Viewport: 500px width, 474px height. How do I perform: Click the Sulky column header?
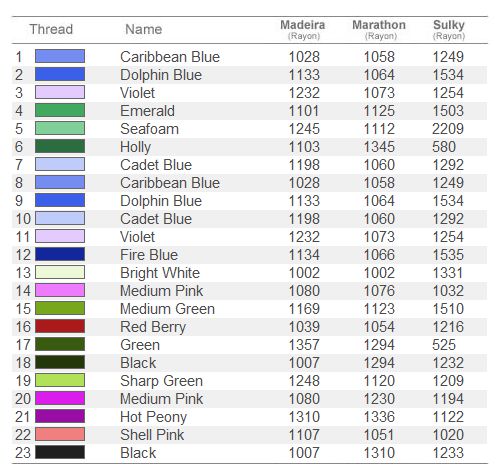(x=449, y=29)
